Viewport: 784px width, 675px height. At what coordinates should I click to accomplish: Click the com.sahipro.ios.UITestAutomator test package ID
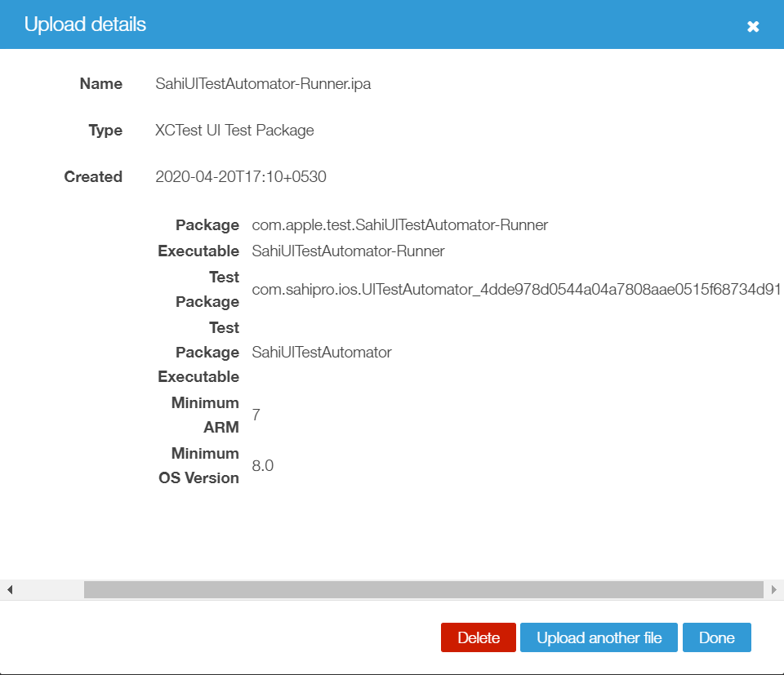tap(516, 290)
